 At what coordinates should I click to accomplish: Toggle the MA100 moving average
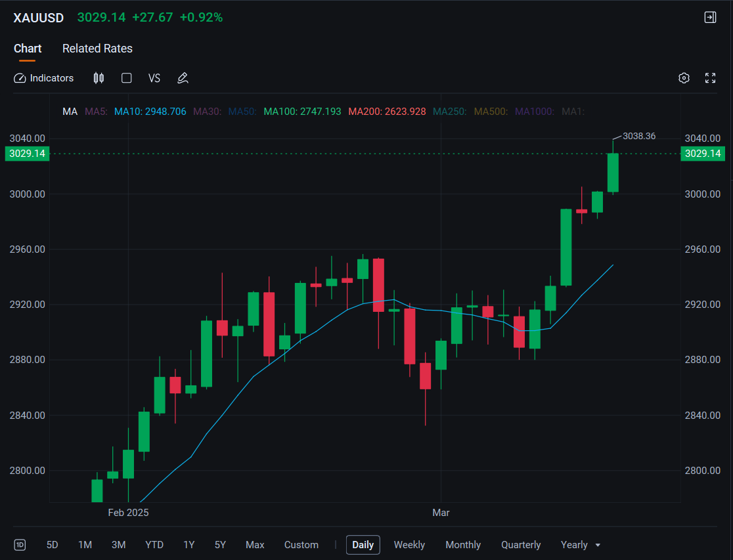pyautogui.click(x=302, y=112)
